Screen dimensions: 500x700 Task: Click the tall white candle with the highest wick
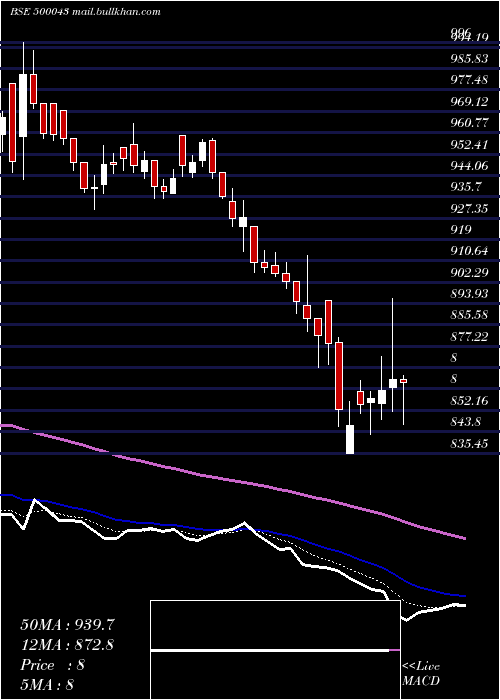point(23,105)
